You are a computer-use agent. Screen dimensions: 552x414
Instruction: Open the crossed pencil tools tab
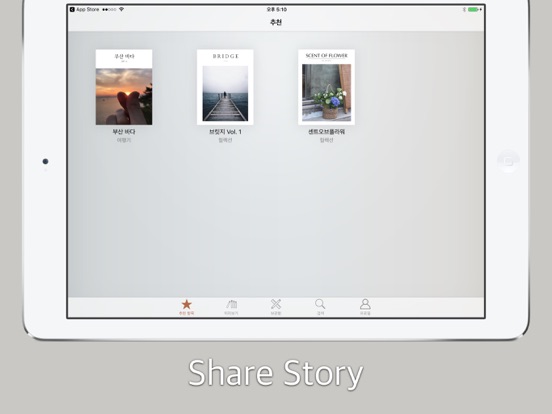point(276,307)
